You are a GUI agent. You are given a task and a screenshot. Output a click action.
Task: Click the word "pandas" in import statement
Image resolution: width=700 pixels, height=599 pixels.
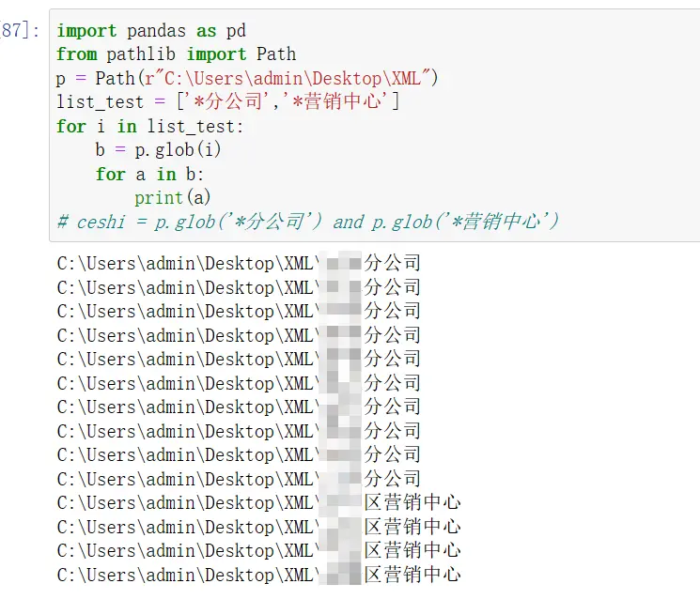156,31
